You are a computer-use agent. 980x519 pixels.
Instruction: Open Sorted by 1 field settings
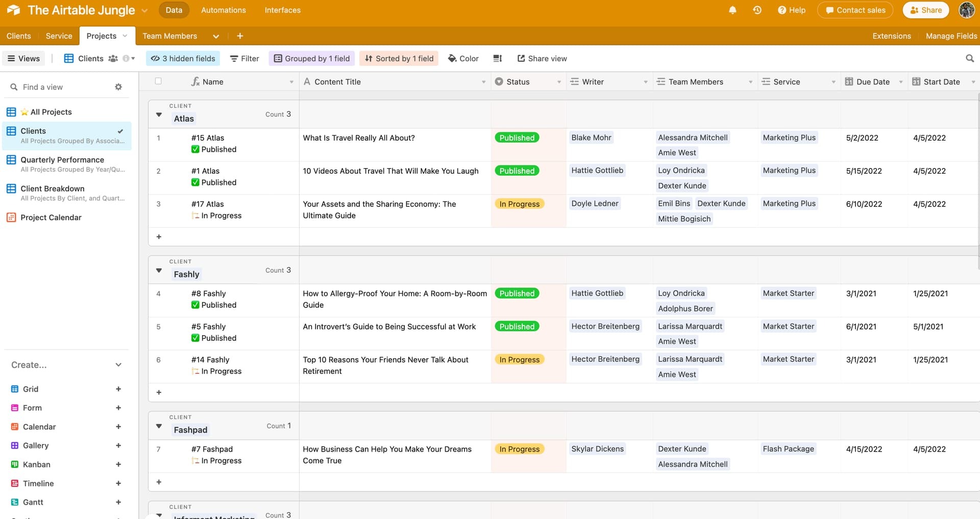pyautogui.click(x=399, y=58)
